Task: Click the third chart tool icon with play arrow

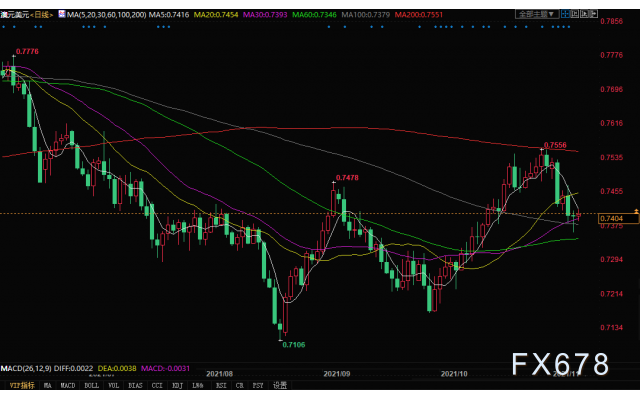Action: click(x=584, y=14)
